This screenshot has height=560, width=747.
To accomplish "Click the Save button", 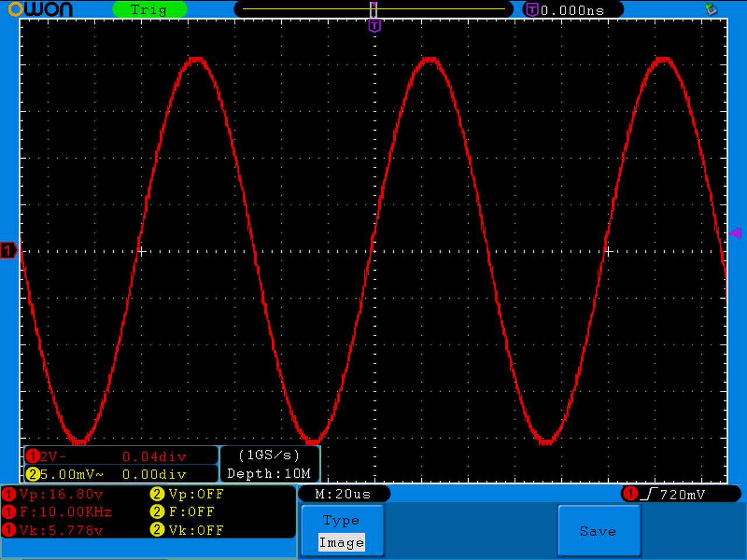I will point(599,531).
